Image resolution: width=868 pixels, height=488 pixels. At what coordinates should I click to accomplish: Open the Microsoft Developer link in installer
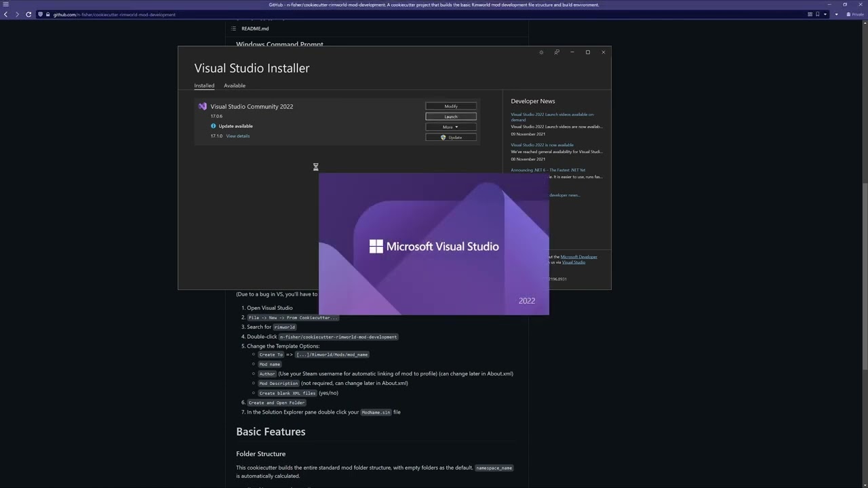pos(578,257)
